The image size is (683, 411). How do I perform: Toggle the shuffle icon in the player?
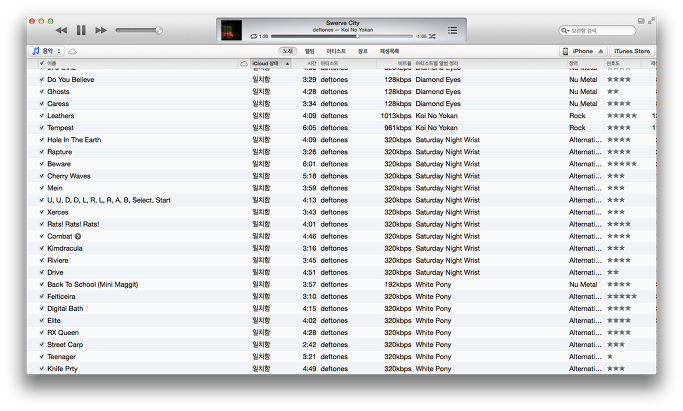click(432, 37)
